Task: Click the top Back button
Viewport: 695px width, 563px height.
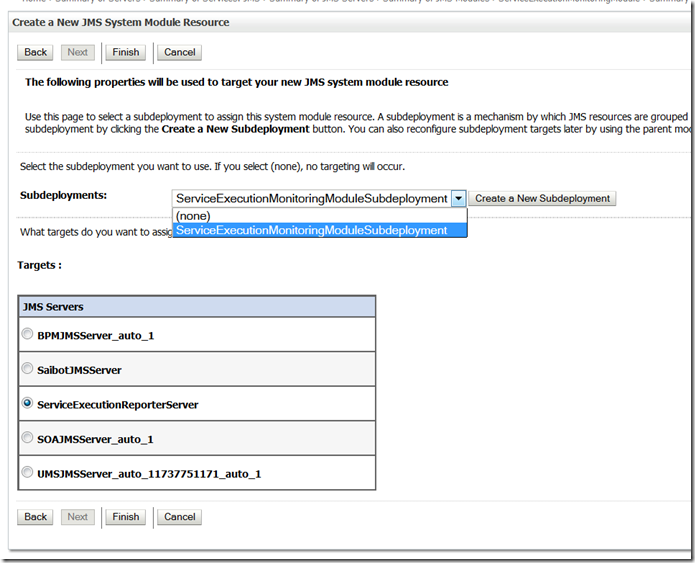Action: coord(35,52)
